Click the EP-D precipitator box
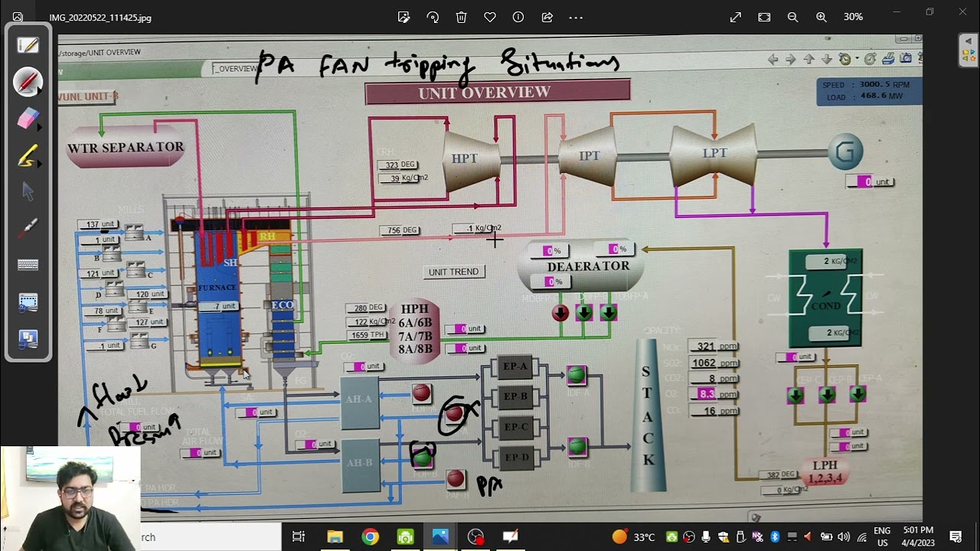The height and width of the screenshot is (551, 980). click(515, 457)
